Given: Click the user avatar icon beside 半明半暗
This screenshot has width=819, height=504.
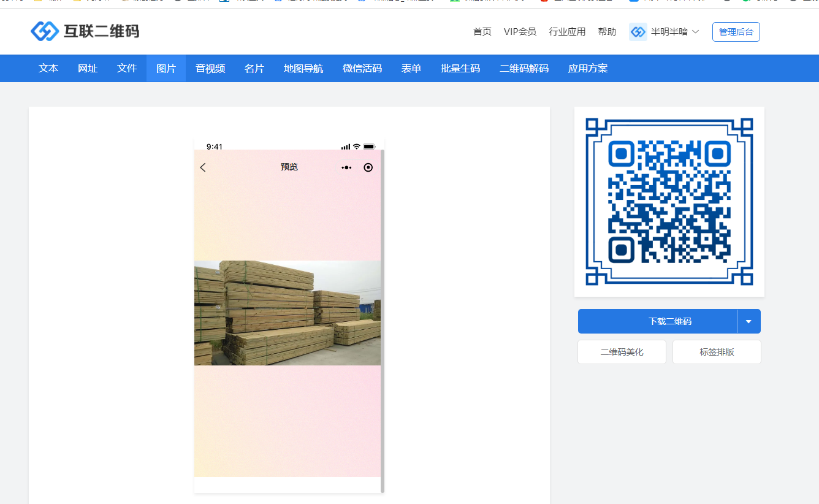Looking at the screenshot, I should tap(638, 32).
